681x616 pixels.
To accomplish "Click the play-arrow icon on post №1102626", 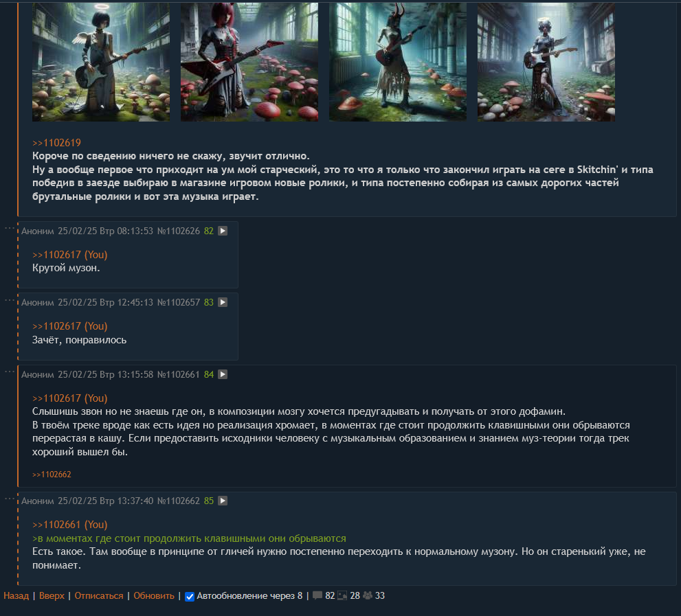I will (223, 231).
